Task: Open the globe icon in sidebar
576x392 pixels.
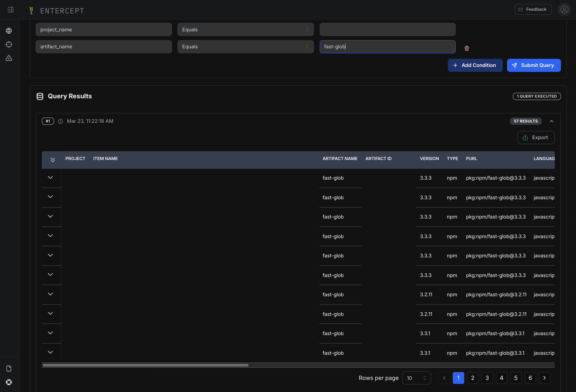Action: click(9, 31)
